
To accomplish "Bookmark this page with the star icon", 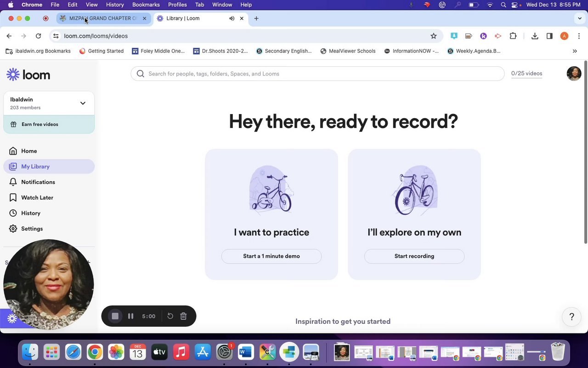I will coord(433,36).
